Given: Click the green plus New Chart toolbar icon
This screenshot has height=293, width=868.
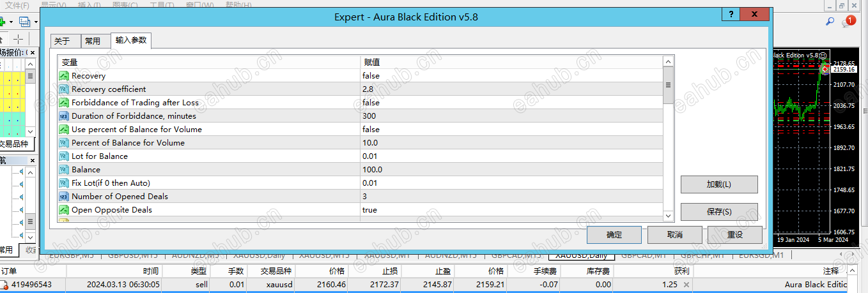Looking at the screenshot, I should [x=3, y=21].
